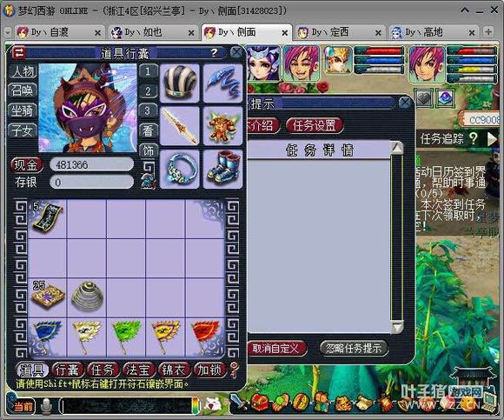Click the white pet face icon in bottom bar
This screenshot has height=420, width=504.
213,404
